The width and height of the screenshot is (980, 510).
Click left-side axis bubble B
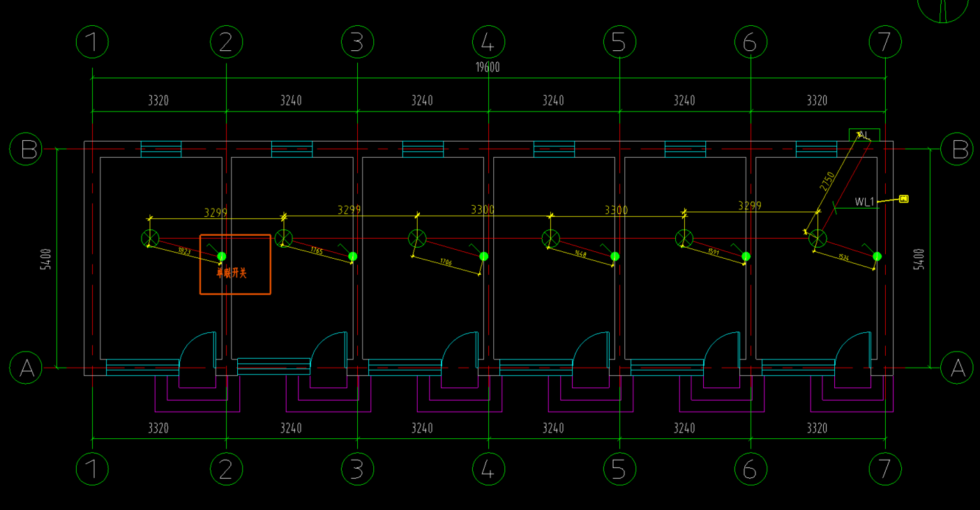coord(27,149)
